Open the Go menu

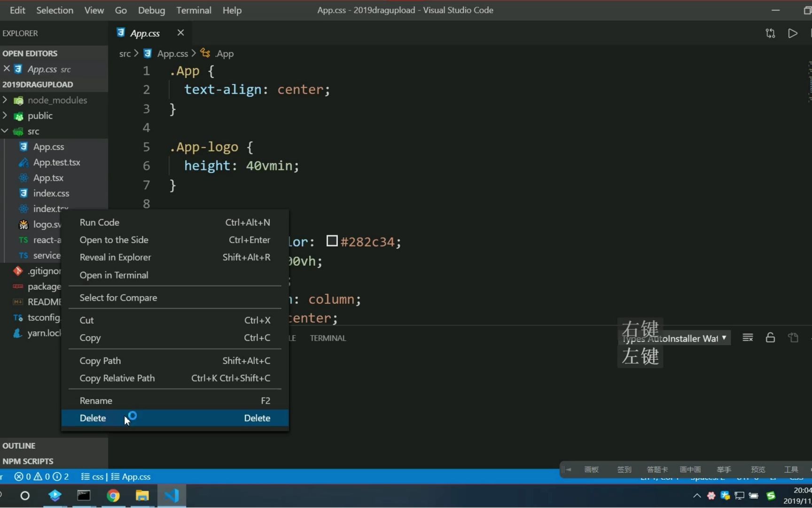pyautogui.click(x=121, y=10)
